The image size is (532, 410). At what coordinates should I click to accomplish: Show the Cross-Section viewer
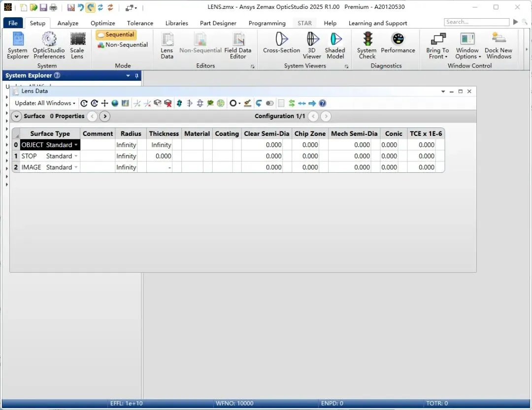tap(282, 43)
